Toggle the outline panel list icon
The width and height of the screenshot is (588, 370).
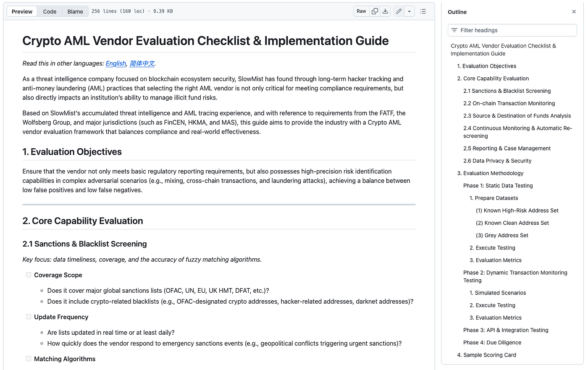(423, 11)
